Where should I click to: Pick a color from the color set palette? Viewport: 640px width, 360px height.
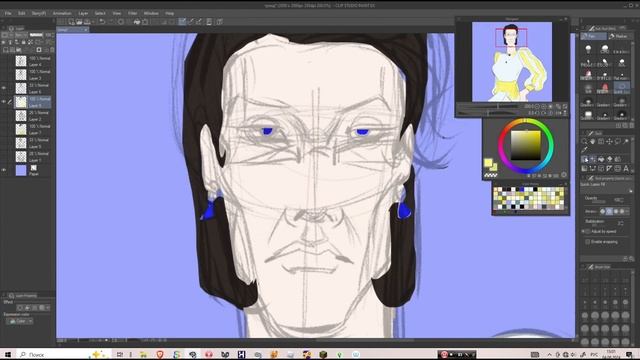(x=529, y=198)
